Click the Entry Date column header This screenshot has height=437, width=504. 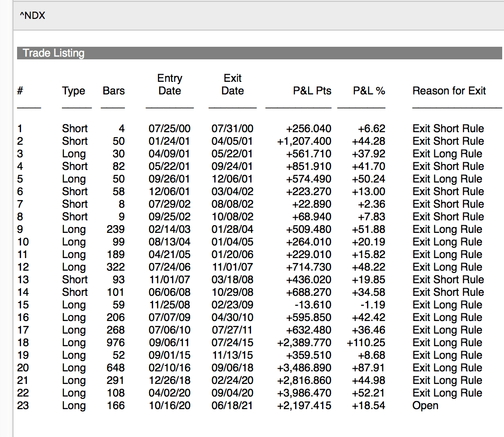(169, 85)
